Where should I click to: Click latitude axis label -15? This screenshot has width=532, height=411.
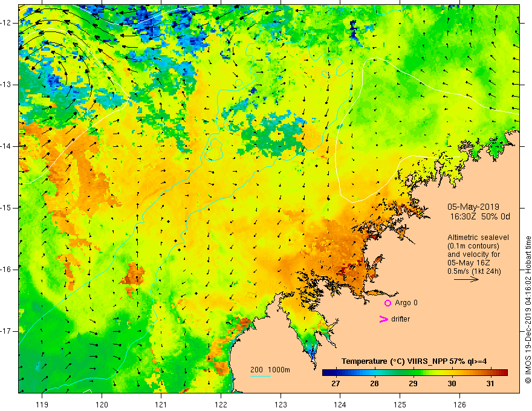click(x=6, y=208)
